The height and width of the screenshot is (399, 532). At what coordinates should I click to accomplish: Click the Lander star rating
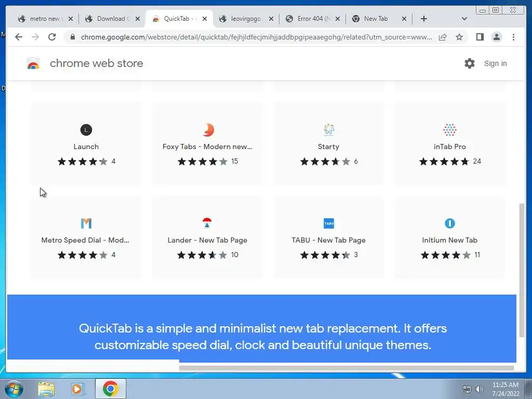[x=202, y=255]
